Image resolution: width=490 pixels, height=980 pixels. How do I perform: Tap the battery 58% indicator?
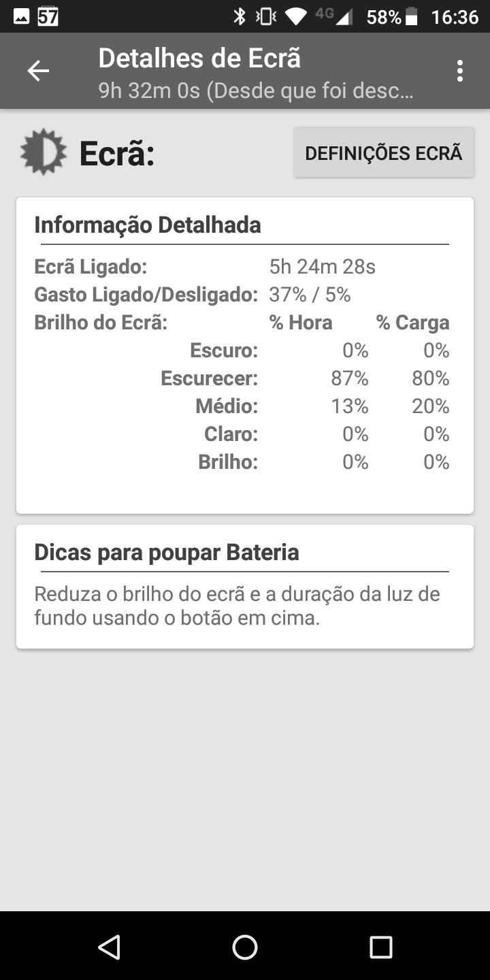click(x=392, y=16)
